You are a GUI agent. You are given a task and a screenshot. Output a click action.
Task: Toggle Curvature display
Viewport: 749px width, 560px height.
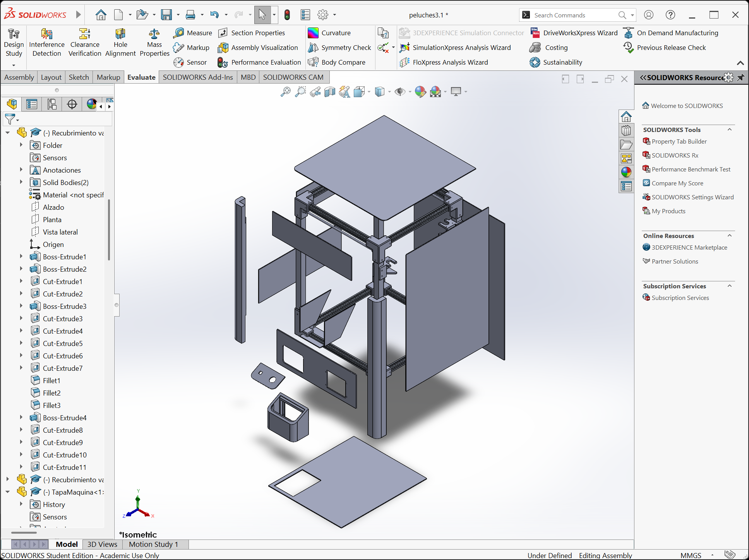tap(329, 33)
